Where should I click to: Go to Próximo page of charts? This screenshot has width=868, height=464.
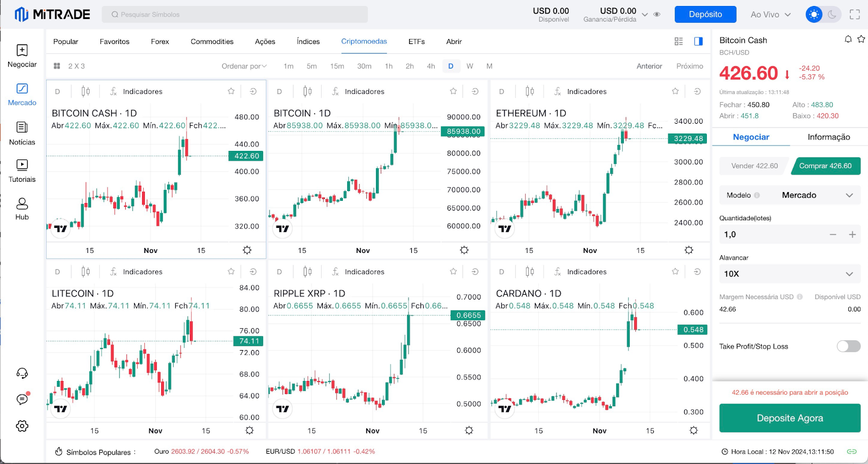pyautogui.click(x=690, y=66)
